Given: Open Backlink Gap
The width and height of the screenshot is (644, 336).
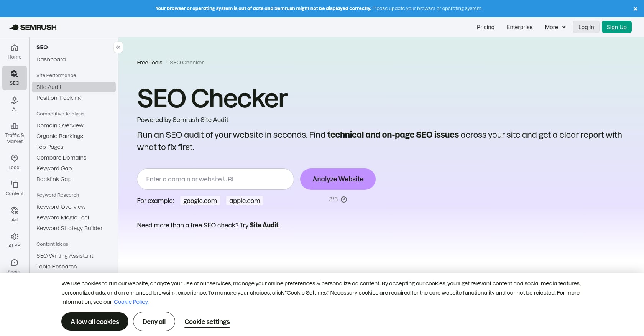Looking at the screenshot, I should click(74, 179).
